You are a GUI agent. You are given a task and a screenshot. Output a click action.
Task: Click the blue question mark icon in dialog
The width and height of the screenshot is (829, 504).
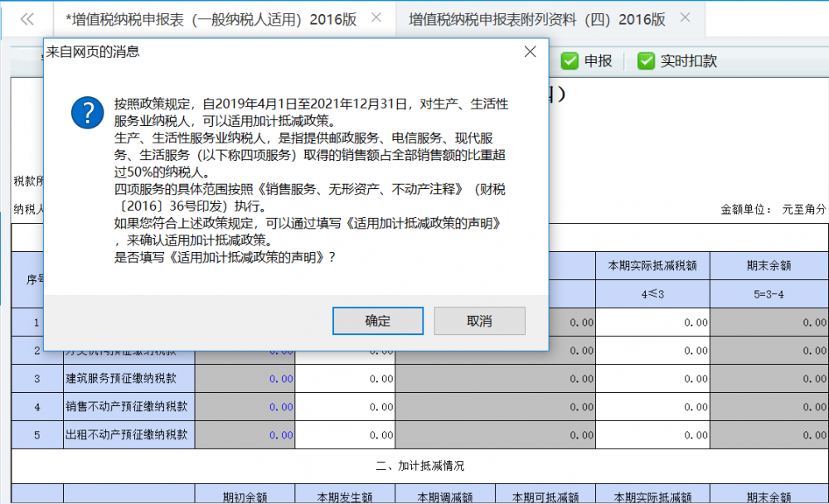pos(87,113)
